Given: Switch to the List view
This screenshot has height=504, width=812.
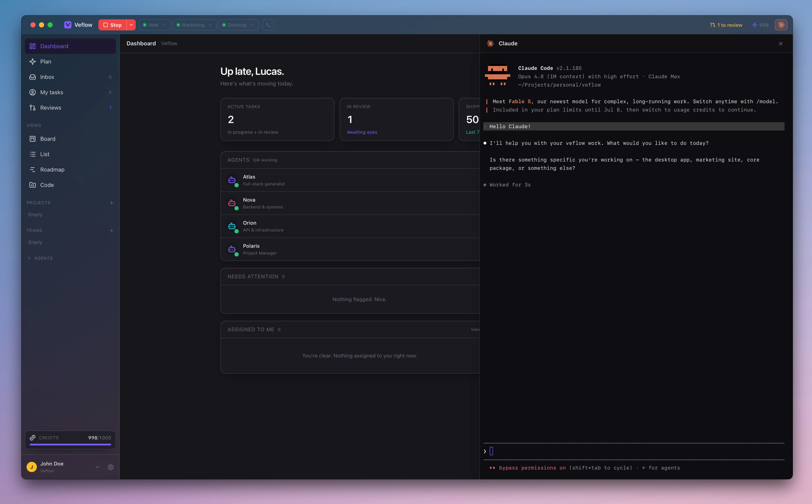Looking at the screenshot, I should pyautogui.click(x=70, y=154).
